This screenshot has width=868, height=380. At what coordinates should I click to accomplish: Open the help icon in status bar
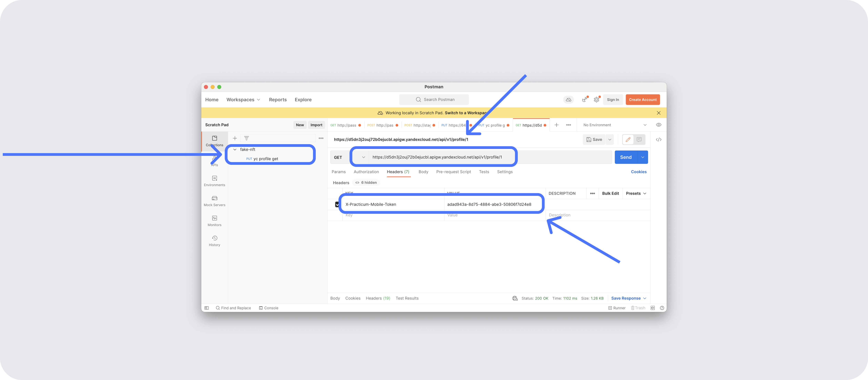[x=662, y=308]
